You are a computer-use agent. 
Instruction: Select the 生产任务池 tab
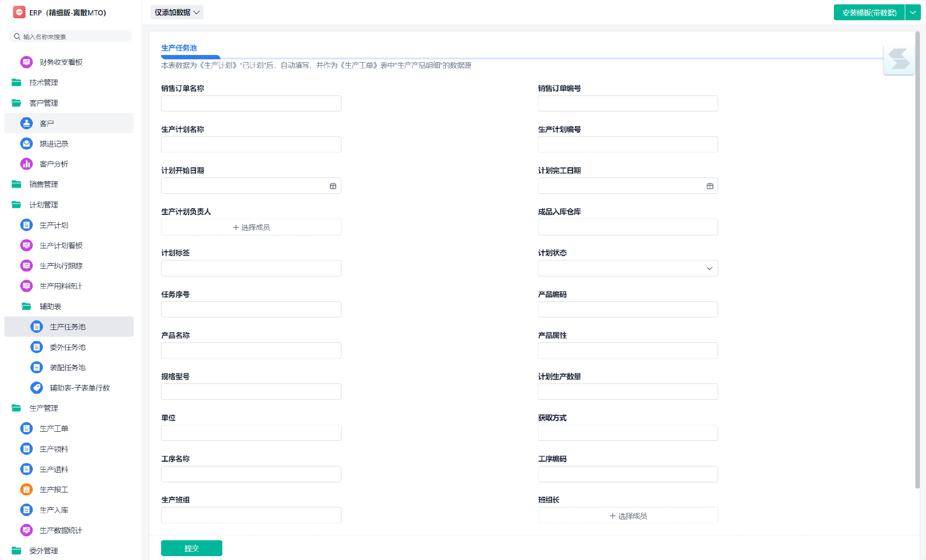point(179,48)
